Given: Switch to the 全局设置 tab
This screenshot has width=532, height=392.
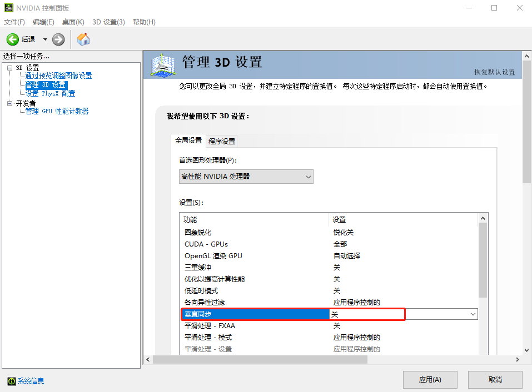Looking at the screenshot, I should [x=188, y=140].
